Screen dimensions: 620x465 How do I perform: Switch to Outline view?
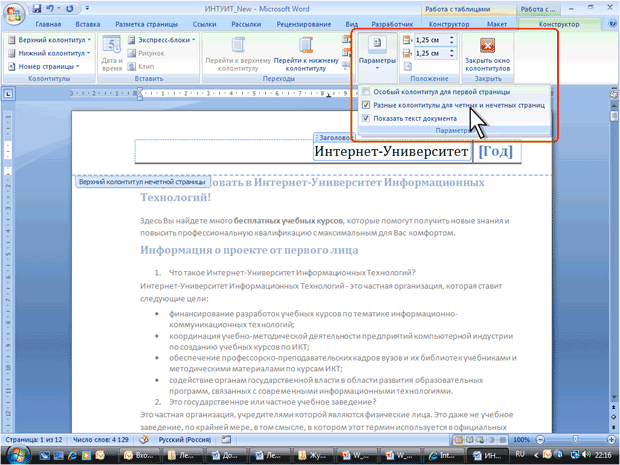click(x=491, y=440)
